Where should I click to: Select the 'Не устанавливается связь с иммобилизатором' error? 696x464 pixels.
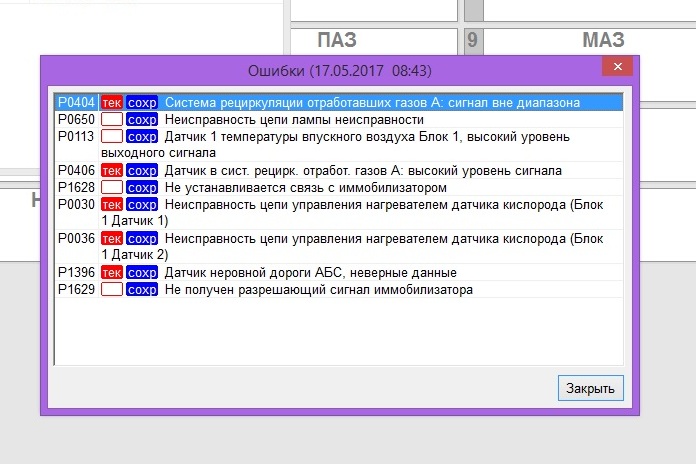pos(305,187)
